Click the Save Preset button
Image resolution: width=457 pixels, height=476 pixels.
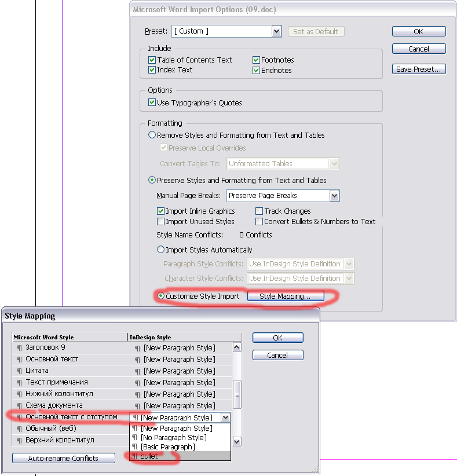(x=419, y=69)
